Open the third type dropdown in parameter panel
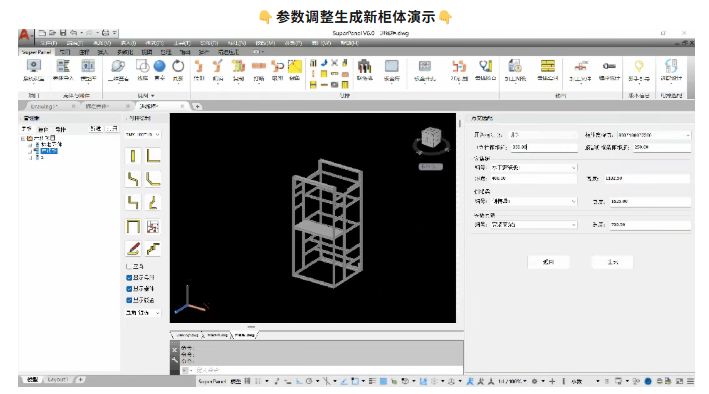This screenshot has height=394, width=709. (534, 224)
